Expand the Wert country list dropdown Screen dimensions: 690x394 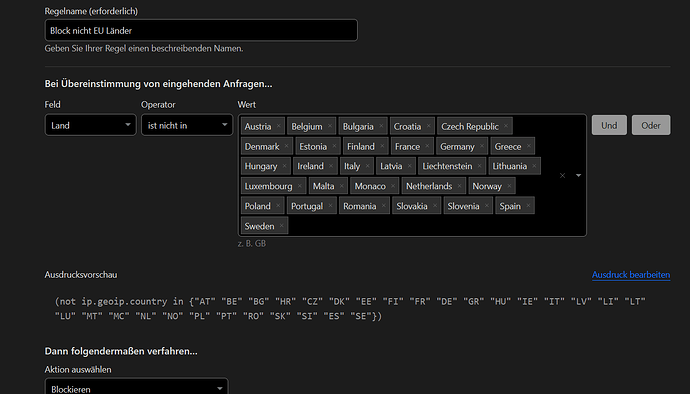[x=578, y=175]
